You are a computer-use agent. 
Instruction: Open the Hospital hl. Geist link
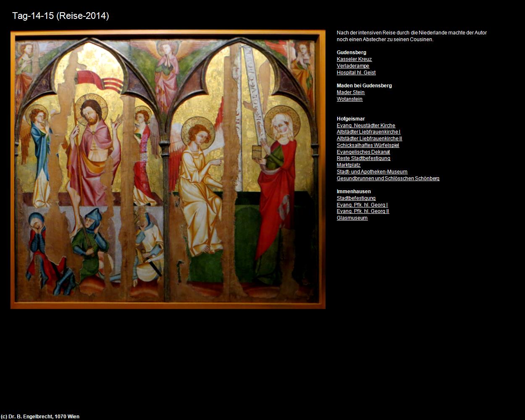pyautogui.click(x=356, y=73)
